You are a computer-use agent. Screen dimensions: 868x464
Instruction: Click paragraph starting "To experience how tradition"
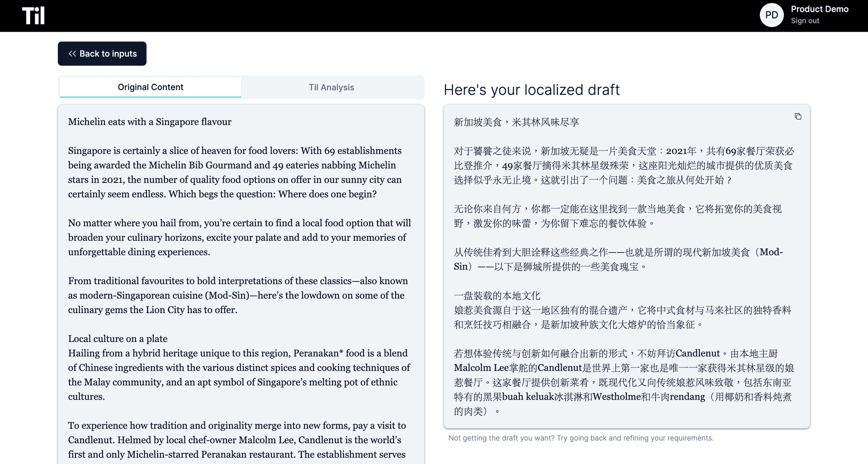tap(236, 440)
